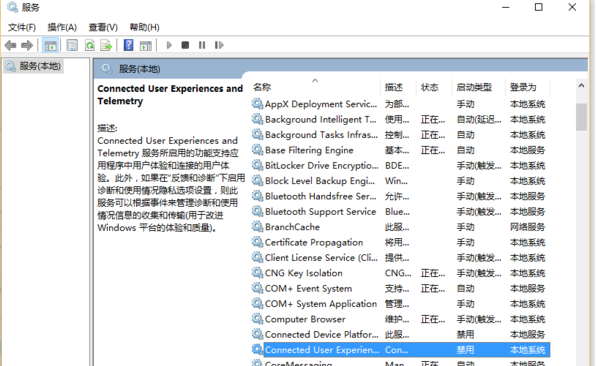This screenshot has height=366, width=596.
Task: Toggle the show/hide console tree icon
Action: point(50,46)
